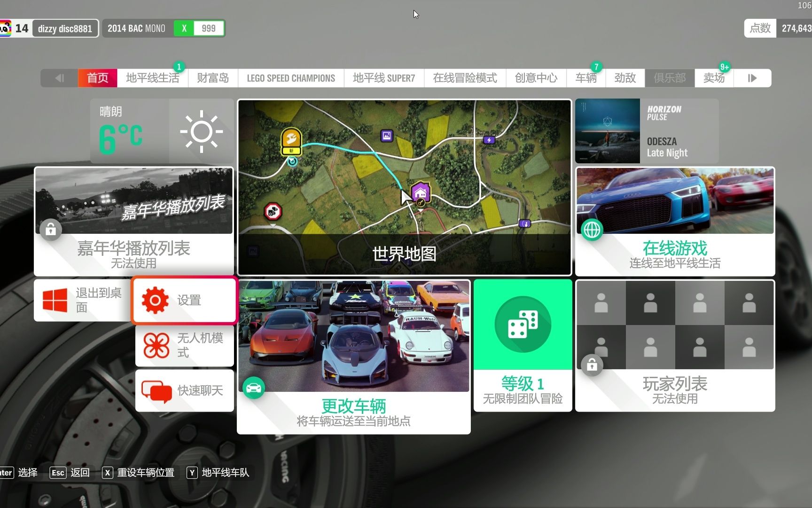Click the 274,643 points value

tap(796, 28)
